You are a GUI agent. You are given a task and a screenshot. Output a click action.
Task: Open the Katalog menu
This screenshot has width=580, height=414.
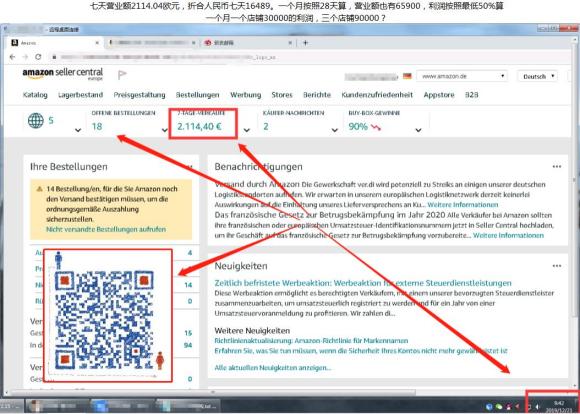pos(35,95)
